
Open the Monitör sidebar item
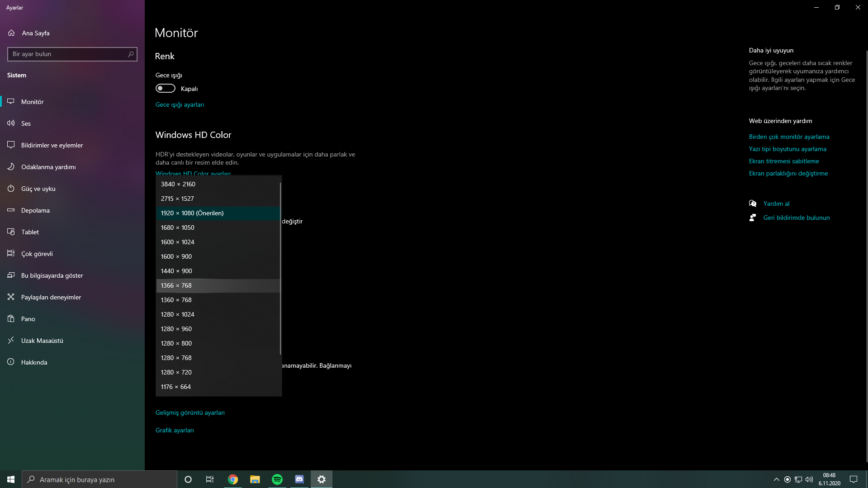(72, 102)
